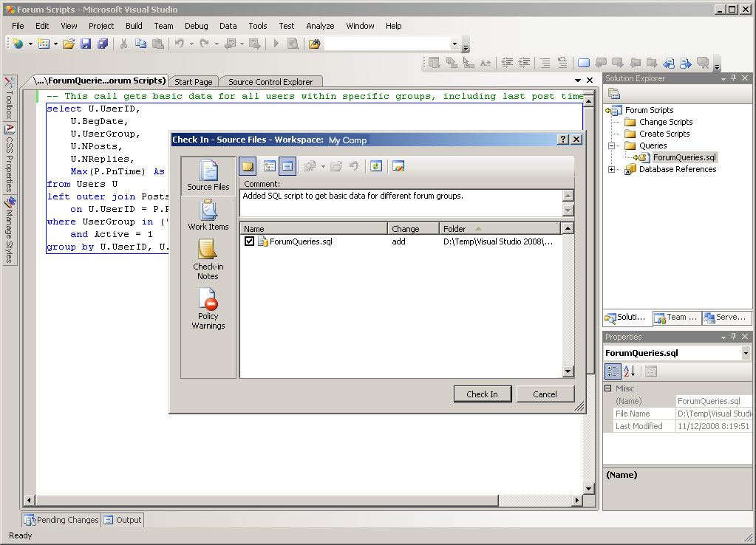The height and width of the screenshot is (545, 756).
Task: Switch to the Source Control Explorer tab
Action: pos(270,82)
